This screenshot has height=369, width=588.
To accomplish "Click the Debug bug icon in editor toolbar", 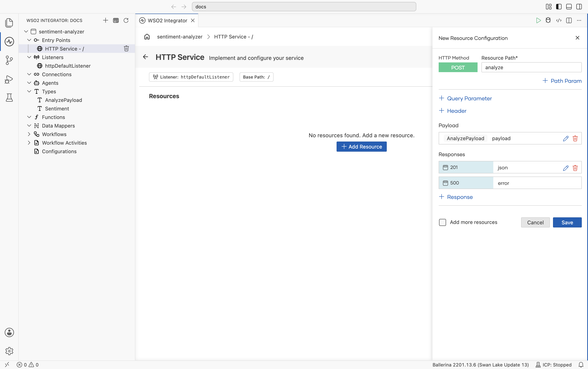I will coord(548,20).
